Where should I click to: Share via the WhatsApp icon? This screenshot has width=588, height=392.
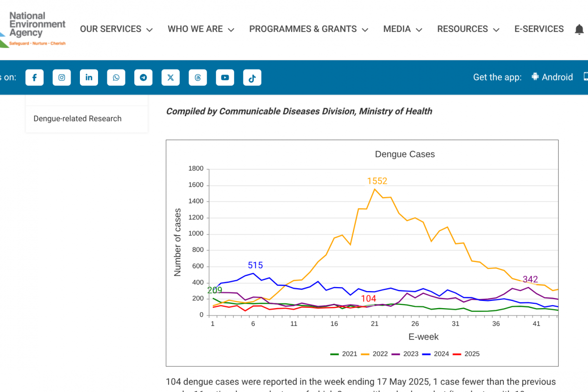116,77
